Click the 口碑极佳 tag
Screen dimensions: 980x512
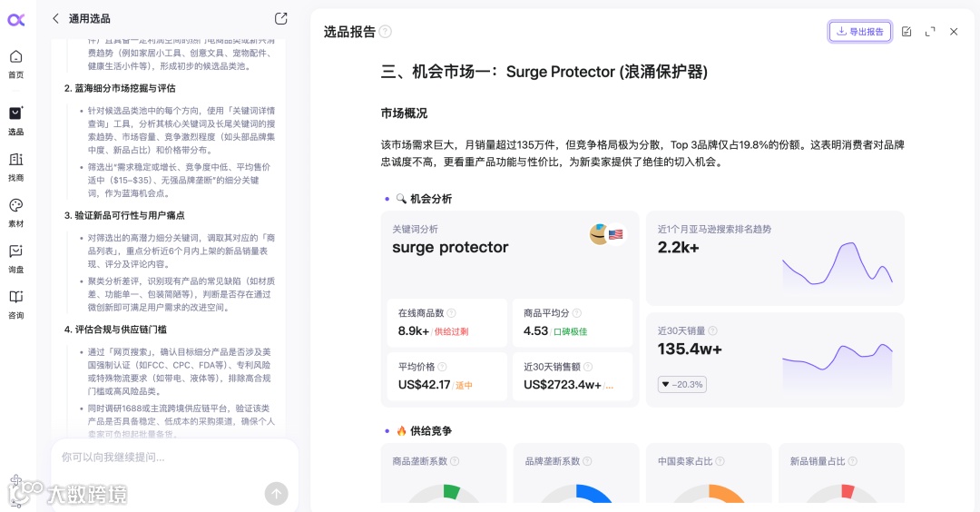571,332
